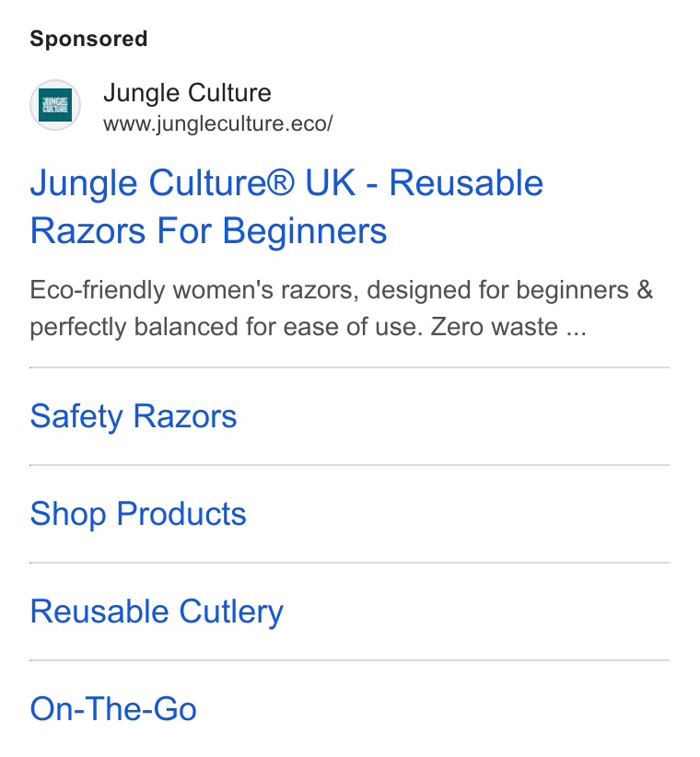Viewport: 700px width, 757px height.
Task: Click the Jungle Culture advertiser name
Action: pos(187,93)
